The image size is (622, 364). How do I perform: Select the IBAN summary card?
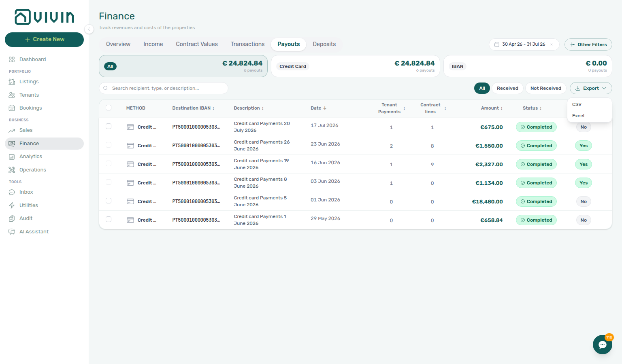coord(528,66)
